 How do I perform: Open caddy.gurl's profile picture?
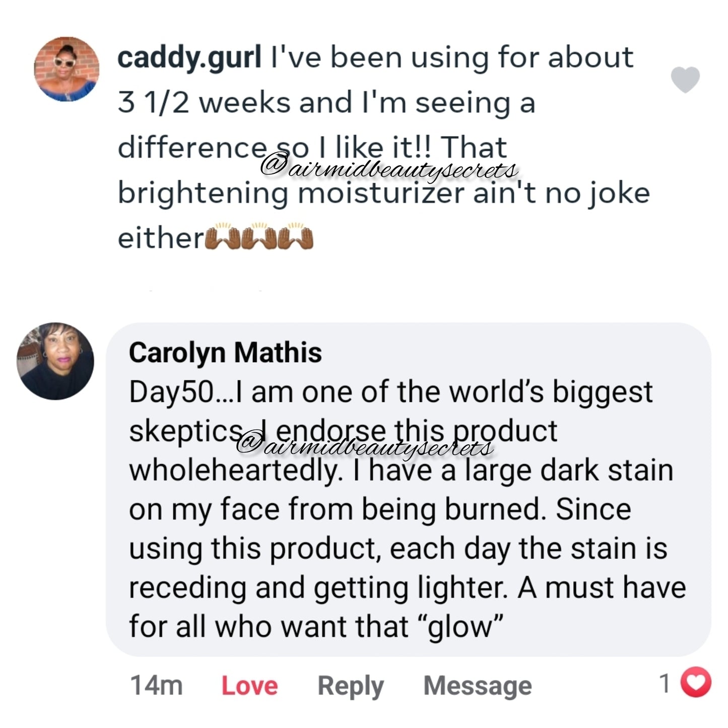(67, 70)
